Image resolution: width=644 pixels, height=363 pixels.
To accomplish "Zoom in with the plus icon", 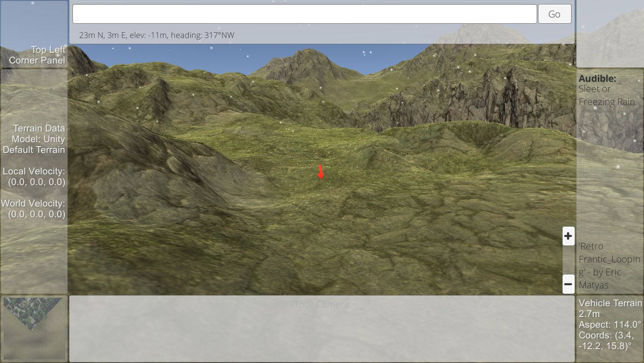I will 568,236.
